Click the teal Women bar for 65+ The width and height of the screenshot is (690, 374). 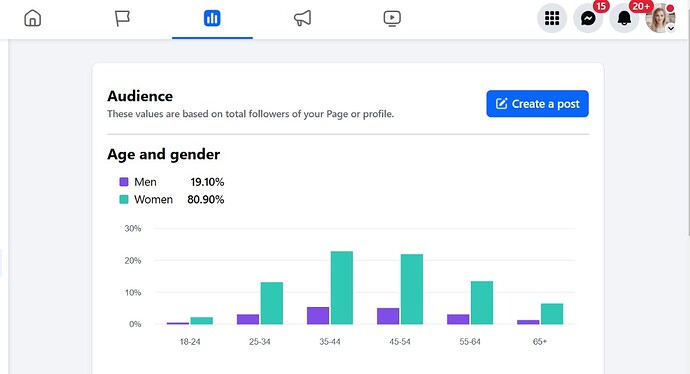pyautogui.click(x=552, y=314)
